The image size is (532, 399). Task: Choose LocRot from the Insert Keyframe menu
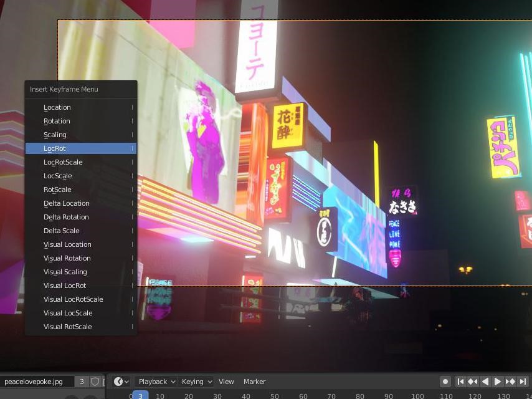coord(79,148)
